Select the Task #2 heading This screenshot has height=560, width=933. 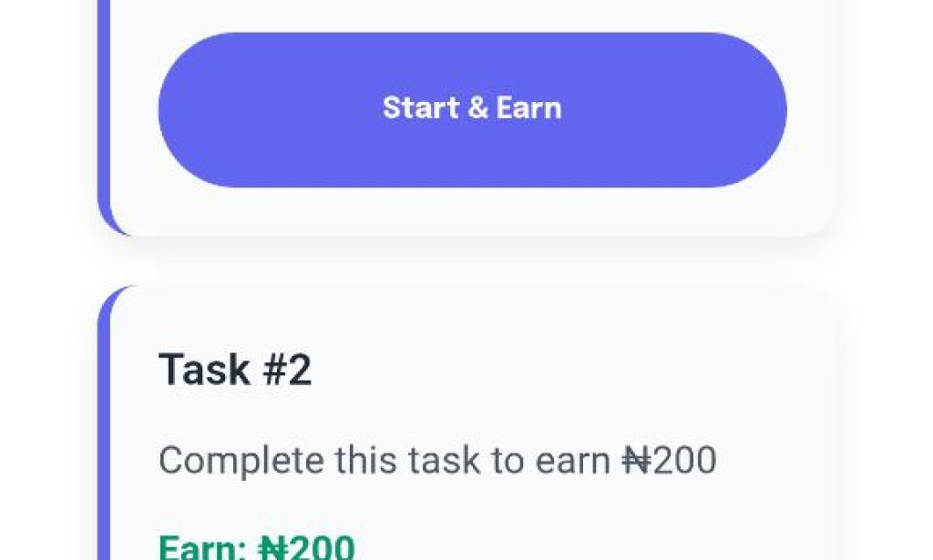tap(235, 368)
